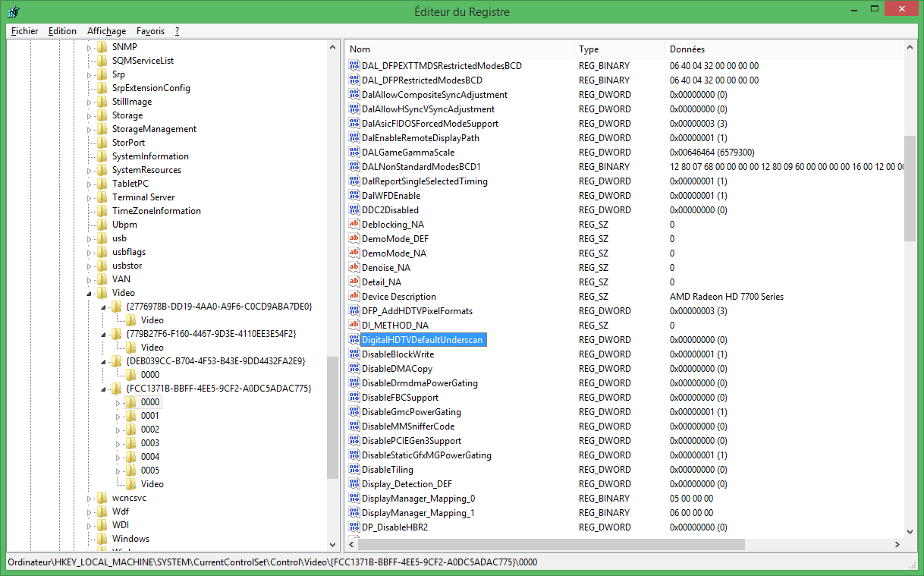Screen dimensions: 924x576
Task: Open the Favoris menu
Action: pos(150,31)
